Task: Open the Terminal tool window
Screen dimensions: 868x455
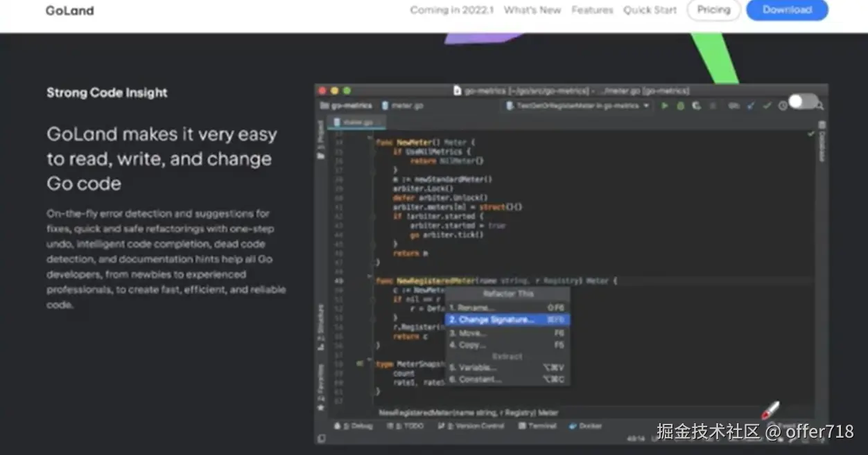Action: point(537,426)
